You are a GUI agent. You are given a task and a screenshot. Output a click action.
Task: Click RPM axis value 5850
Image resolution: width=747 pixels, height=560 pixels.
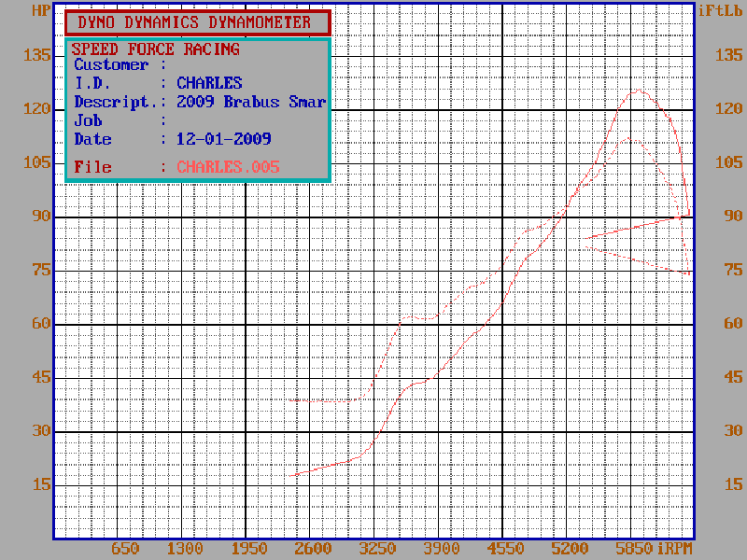coord(634,548)
